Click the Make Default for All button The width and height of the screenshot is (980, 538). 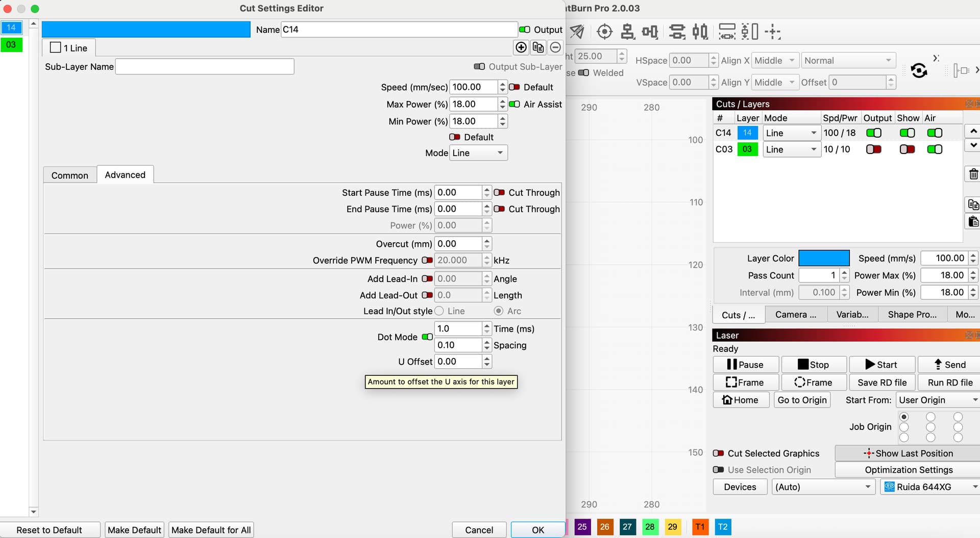211,530
